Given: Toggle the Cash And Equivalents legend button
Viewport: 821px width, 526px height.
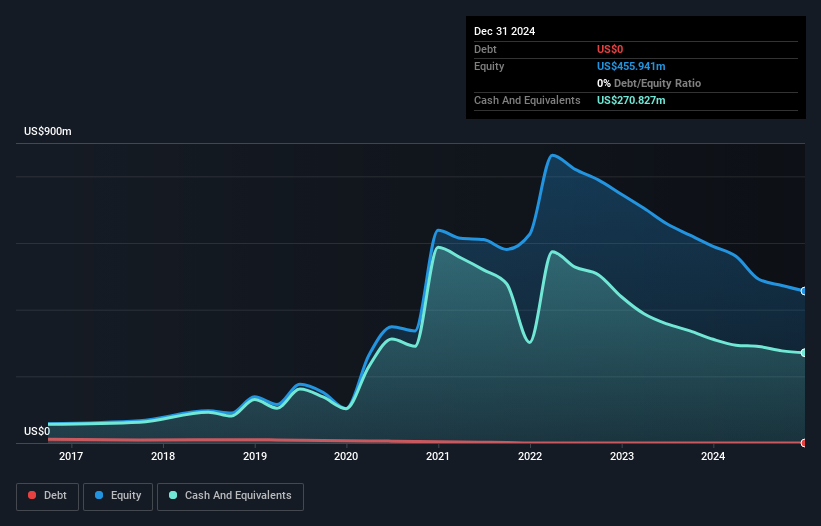Looking at the screenshot, I should (230, 496).
